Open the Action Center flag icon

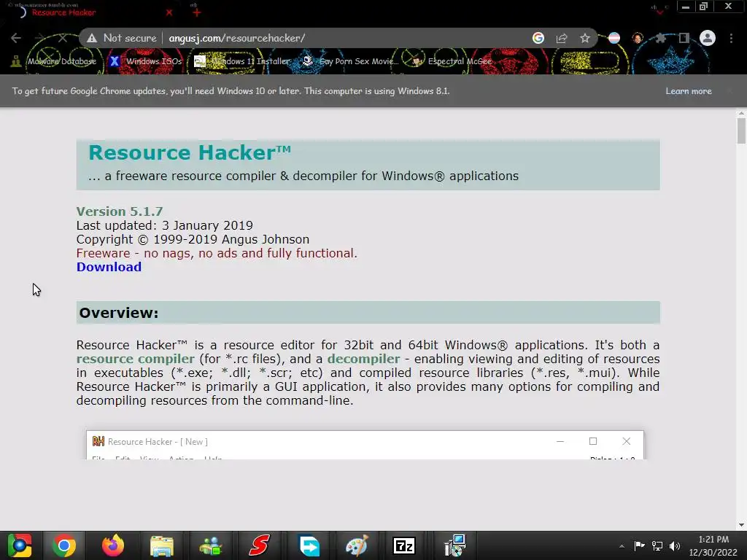tap(639, 545)
